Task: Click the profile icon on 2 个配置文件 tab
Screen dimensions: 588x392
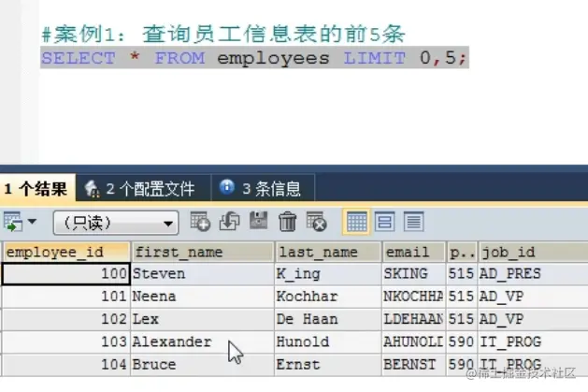Action: pyautogui.click(x=92, y=188)
